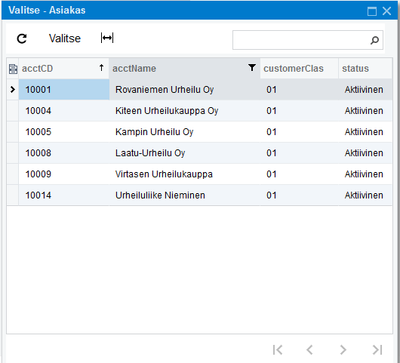Viewport: 400px width, 363px height.
Task: Click the customerClas column header
Action: tap(299, 68)
